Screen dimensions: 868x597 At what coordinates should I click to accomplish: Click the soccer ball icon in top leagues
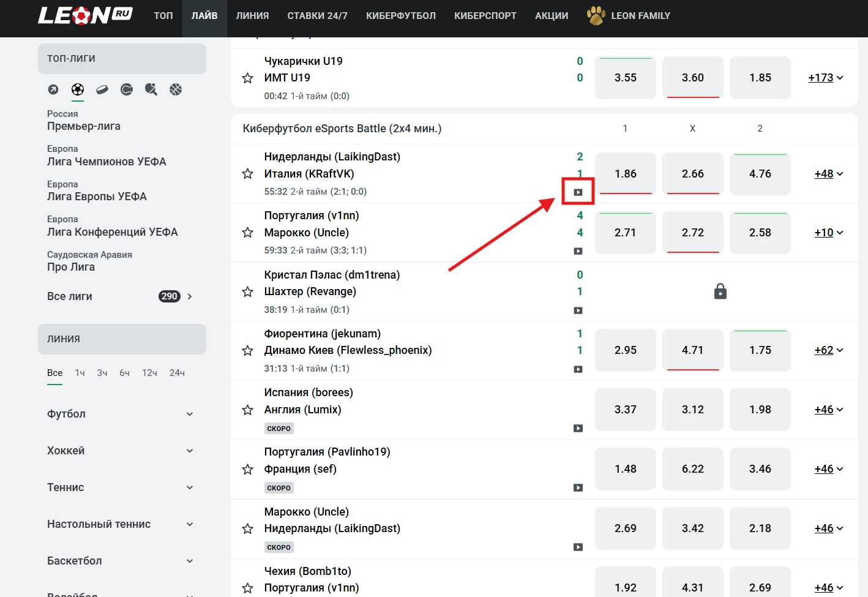(x=78, y=90)
